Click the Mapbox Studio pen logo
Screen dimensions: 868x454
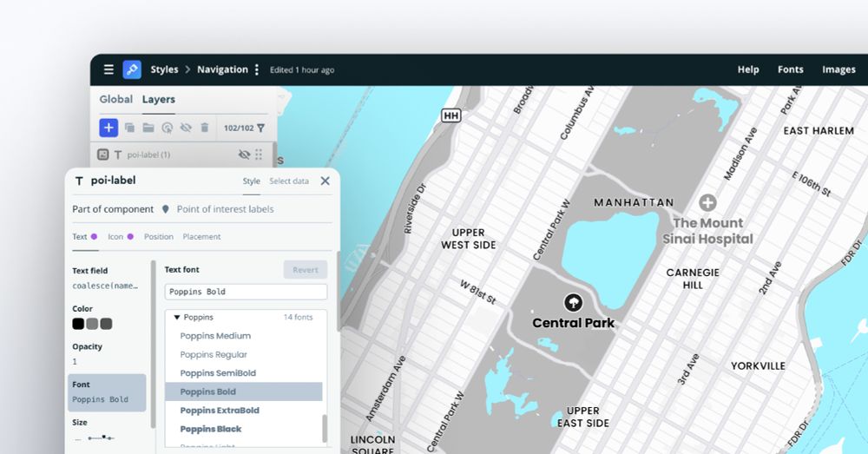pyautogui.click(x=132, y=69)
